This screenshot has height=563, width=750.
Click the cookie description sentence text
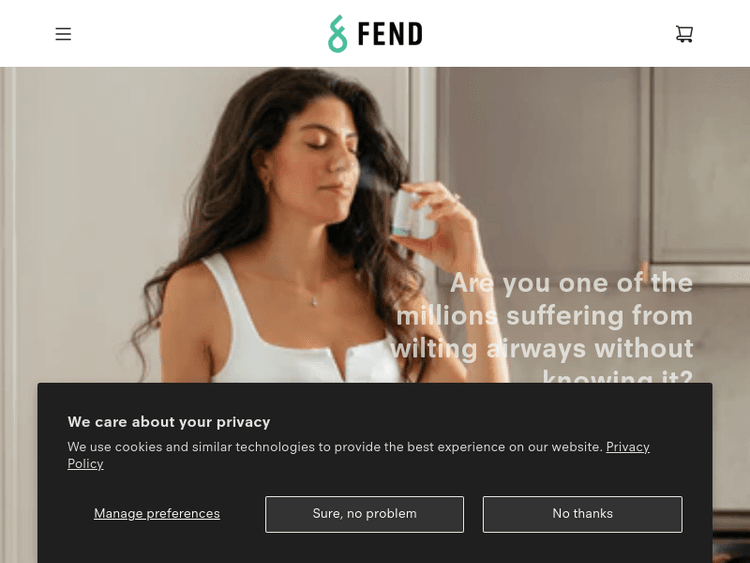tap(334, 447)
